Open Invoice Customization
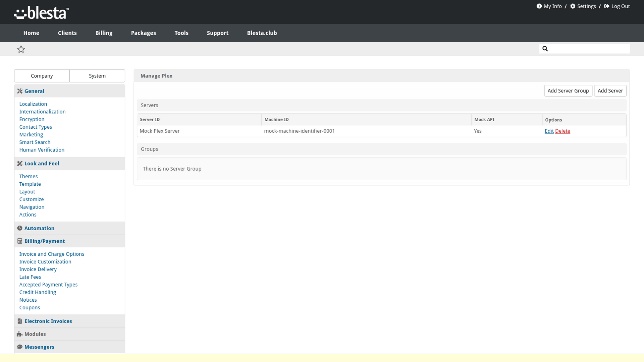Image resolution: width=644 pixels, height=362 pixels. click(x=45, y=262)
